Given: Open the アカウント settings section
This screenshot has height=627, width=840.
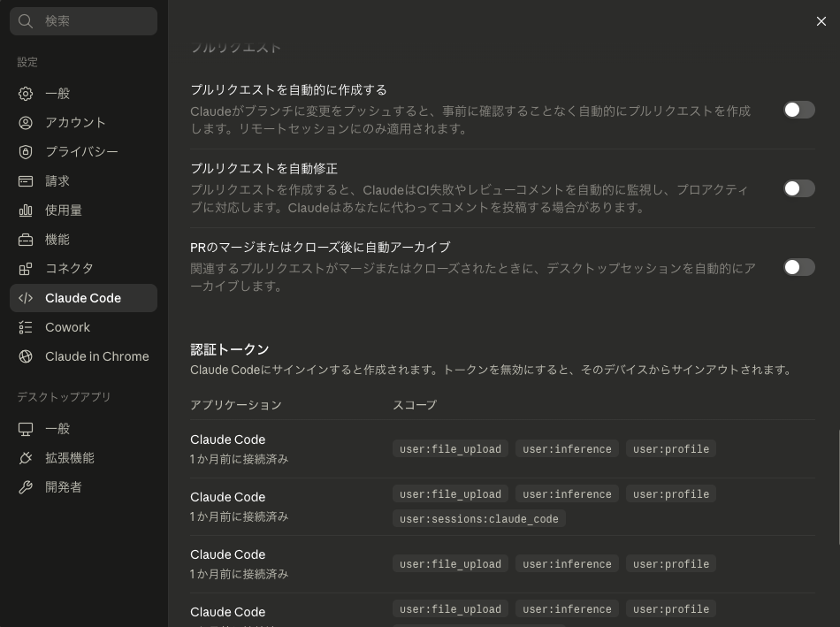Looking at the screenshot, I should tap(84, 123).
